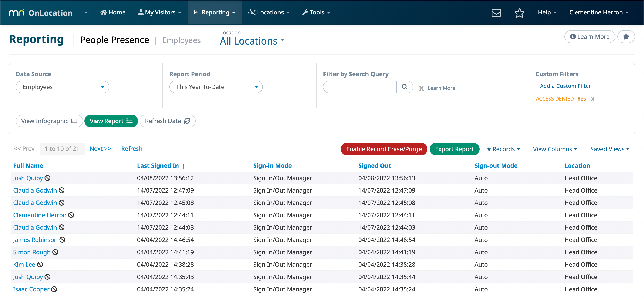Open the Clementine Herron user menu

click(x=599, y=13)
